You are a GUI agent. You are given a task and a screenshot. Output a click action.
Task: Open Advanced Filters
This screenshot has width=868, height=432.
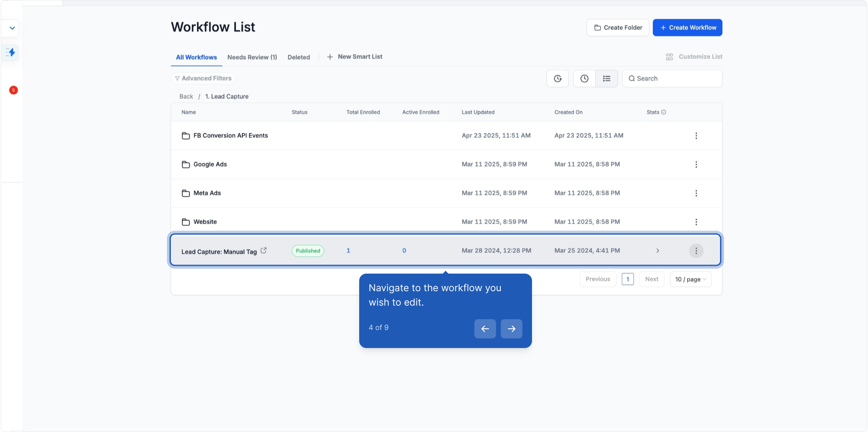click(203, 78)
